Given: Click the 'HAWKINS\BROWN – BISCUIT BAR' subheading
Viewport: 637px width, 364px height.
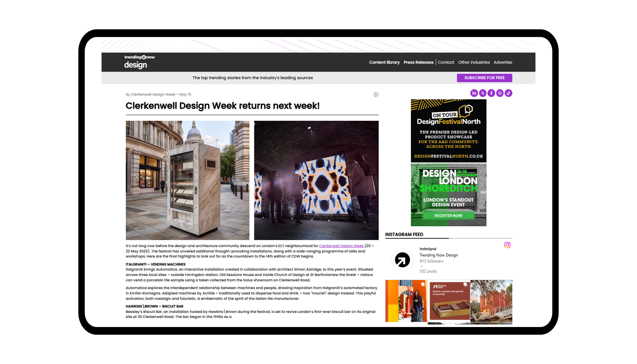Looking at the screenshot, I should 154,306.
